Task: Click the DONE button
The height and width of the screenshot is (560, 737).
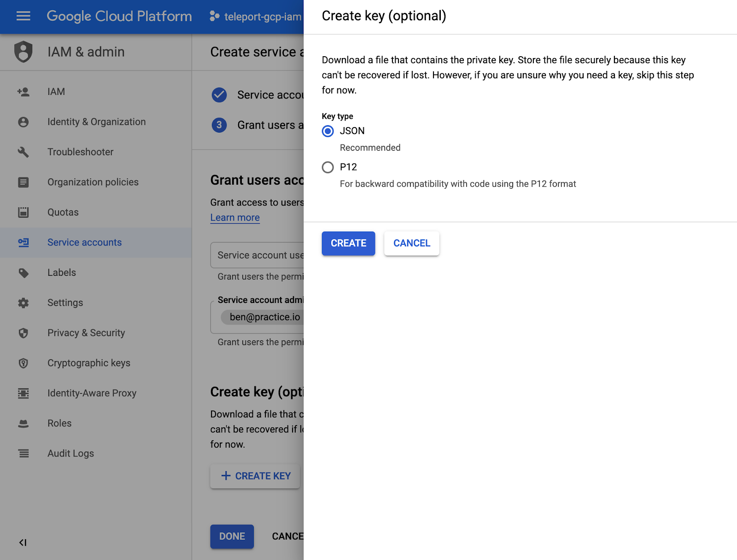Action: tap(232, 537)
